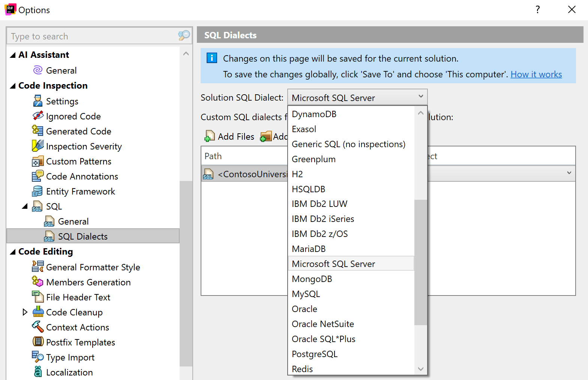588x380 pixels.
Task: Click the search magnifier icon
Action: [184, 36]
